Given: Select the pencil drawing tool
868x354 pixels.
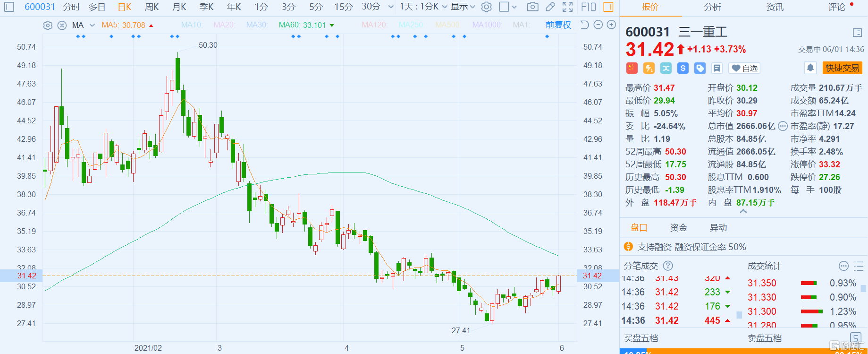Looking at the screenshot, I should (550, 7).
